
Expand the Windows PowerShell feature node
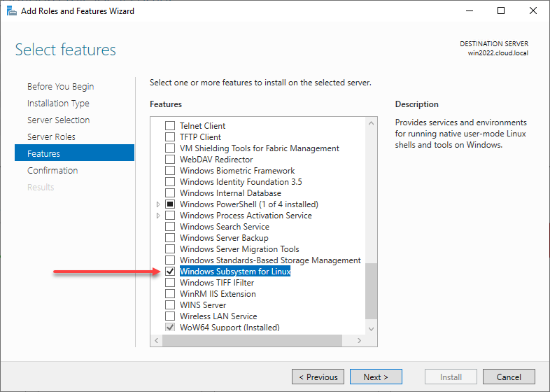pos(158,204)
